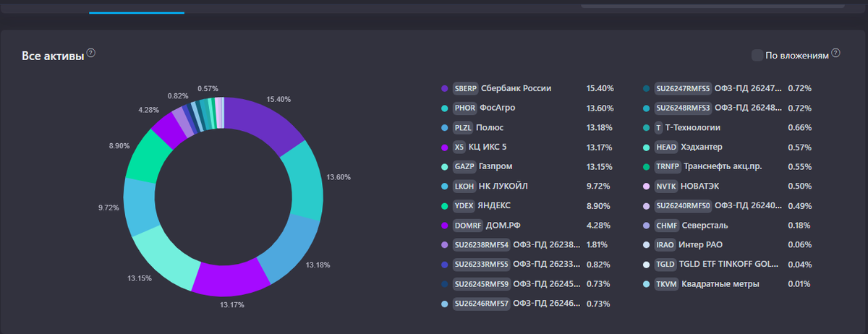This screenshot has width=868, height=334.
Task: Select the PHOR ticker badge
Action: click(x=464, y=108)
